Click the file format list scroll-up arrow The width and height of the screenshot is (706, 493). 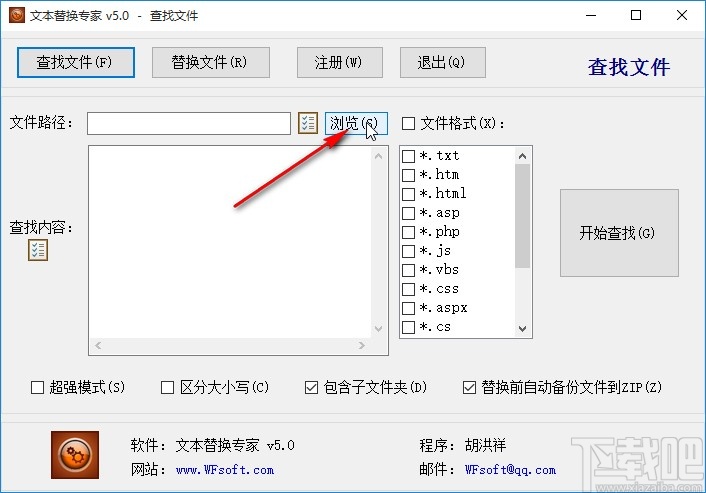pos(522,156)
